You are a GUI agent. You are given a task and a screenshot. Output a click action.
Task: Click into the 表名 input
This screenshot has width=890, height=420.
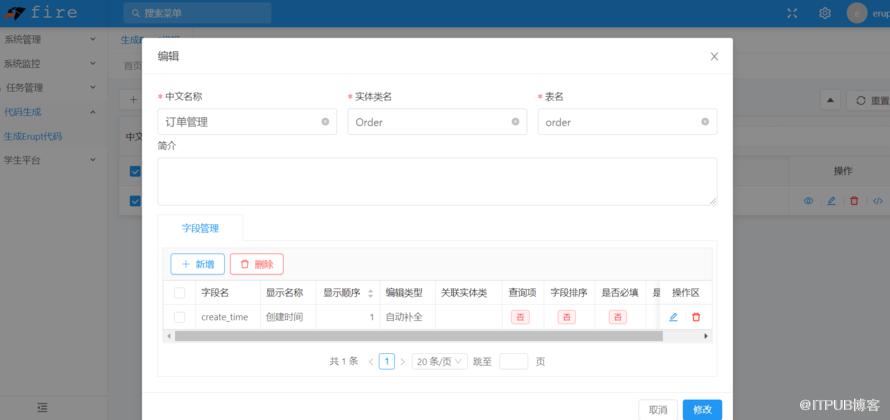click(627, 121)
